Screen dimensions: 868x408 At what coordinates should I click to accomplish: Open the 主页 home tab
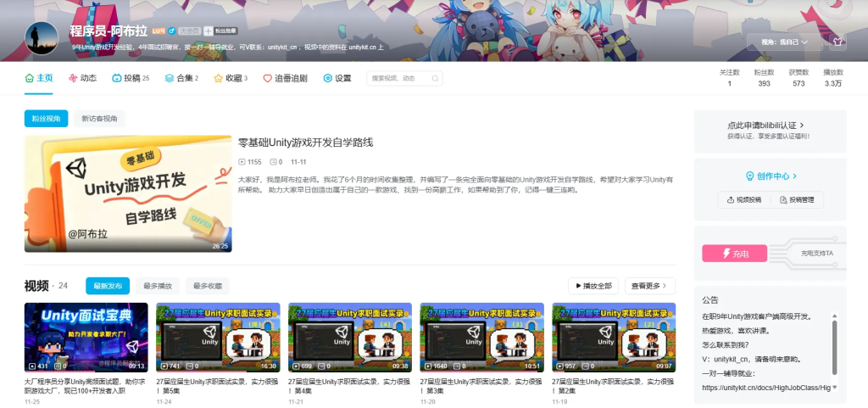[39, 78]
